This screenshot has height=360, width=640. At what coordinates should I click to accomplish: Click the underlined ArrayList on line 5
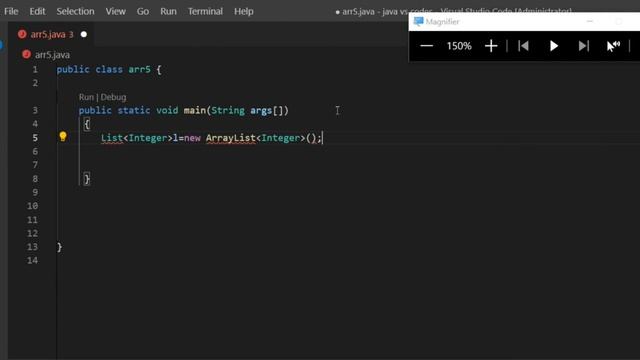(x=231, y=138)
